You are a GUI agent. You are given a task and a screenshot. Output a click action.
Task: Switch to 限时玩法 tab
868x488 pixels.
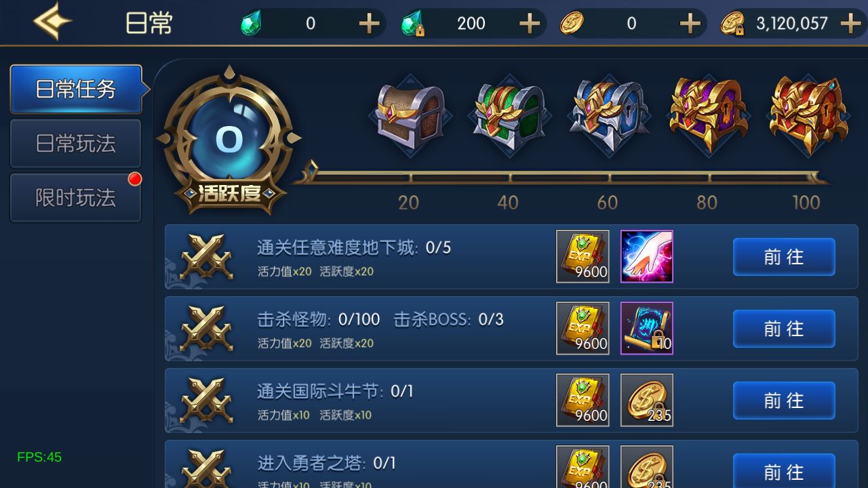pyautogui.click(x=75, y=198)
